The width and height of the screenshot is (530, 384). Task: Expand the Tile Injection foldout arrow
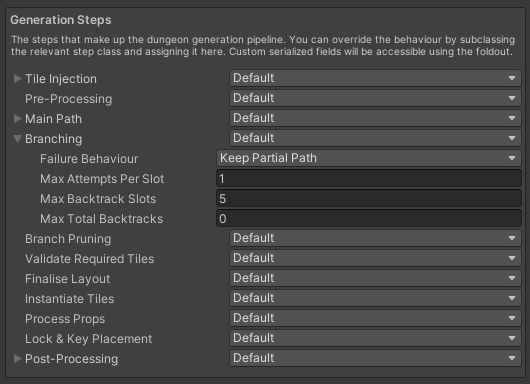(17, 79)
